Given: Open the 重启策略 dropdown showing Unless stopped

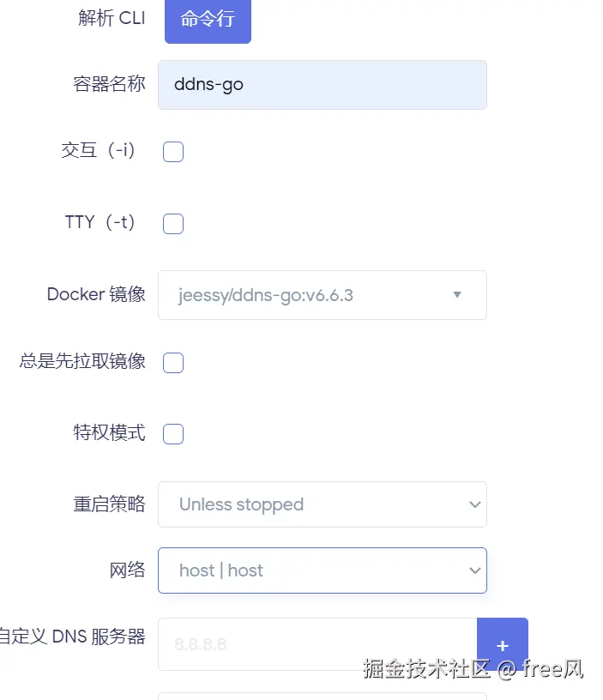Looking at the screenshot, I should click(323, 504).
